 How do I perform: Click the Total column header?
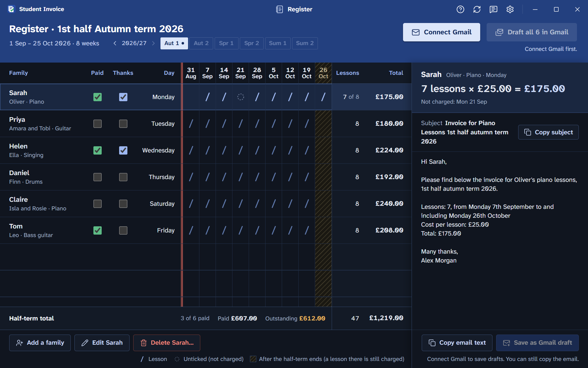pos(396,73)
